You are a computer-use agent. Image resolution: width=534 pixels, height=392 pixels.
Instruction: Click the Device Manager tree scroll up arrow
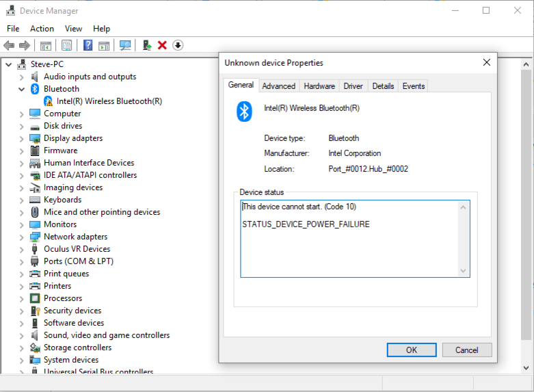(526, 64)
